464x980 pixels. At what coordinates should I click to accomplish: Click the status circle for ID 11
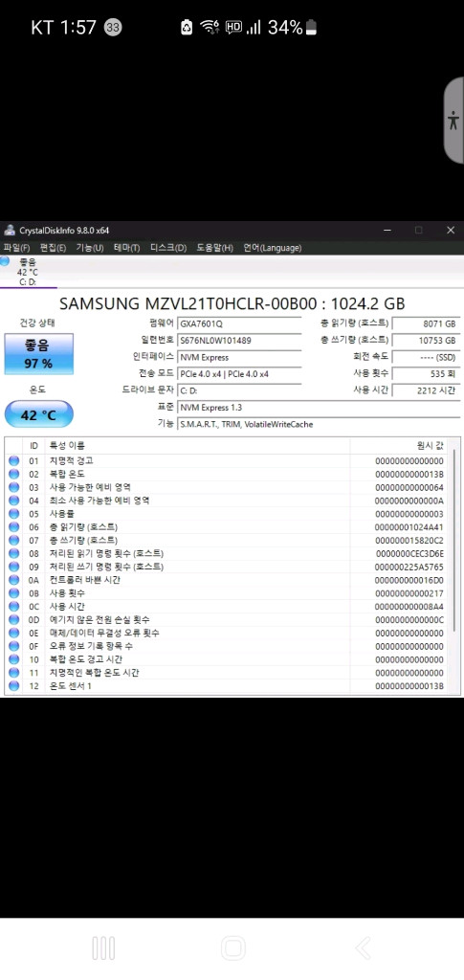pos(13,673)
